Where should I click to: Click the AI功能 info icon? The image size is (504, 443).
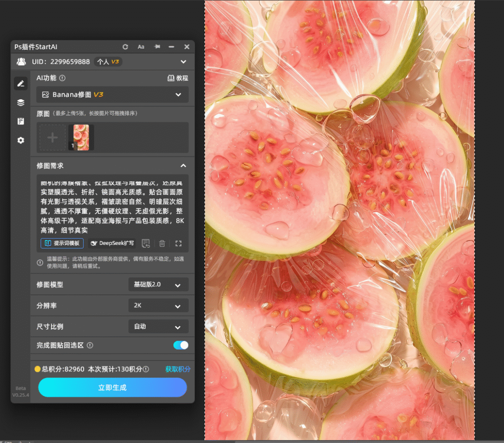[x=63, y=78]
